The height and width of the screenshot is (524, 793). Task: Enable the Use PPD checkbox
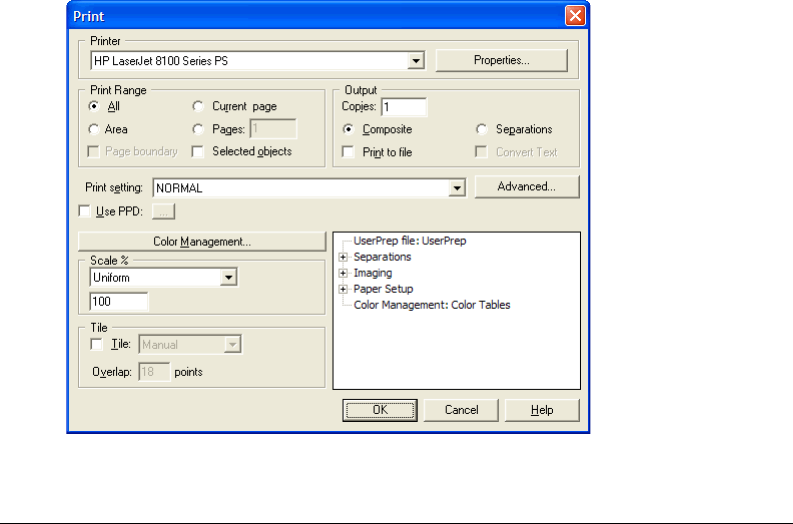[x=84, y=211]
